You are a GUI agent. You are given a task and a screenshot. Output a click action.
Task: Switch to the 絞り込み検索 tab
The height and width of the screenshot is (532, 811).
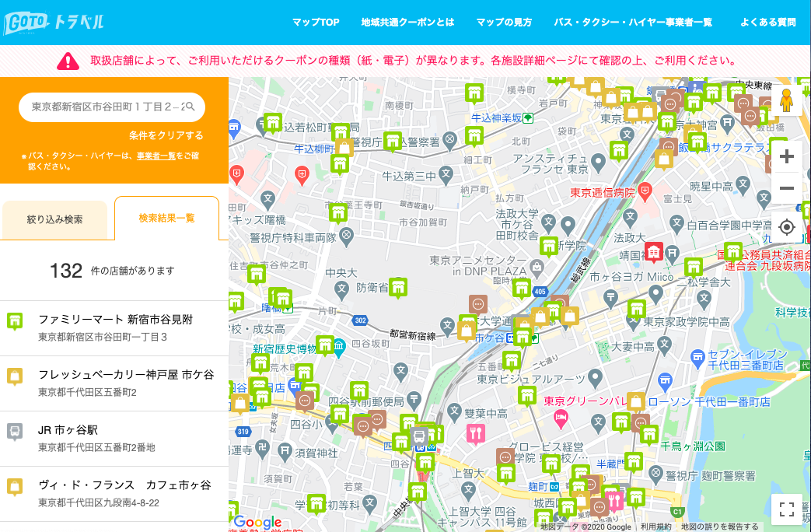click(54, 219)
